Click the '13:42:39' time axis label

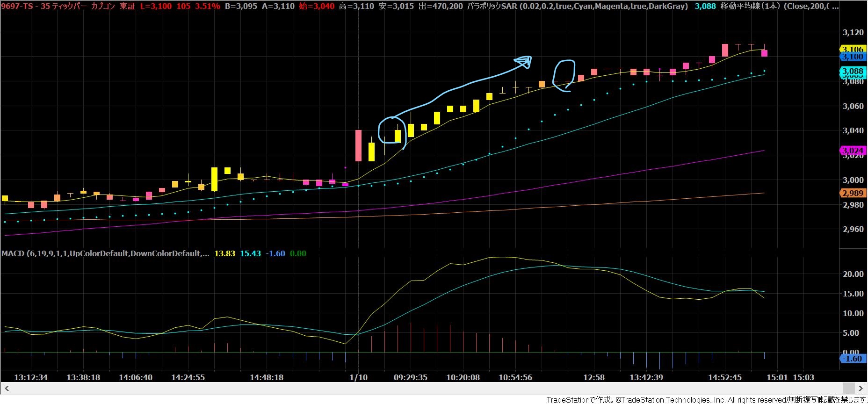click(646, 377)
